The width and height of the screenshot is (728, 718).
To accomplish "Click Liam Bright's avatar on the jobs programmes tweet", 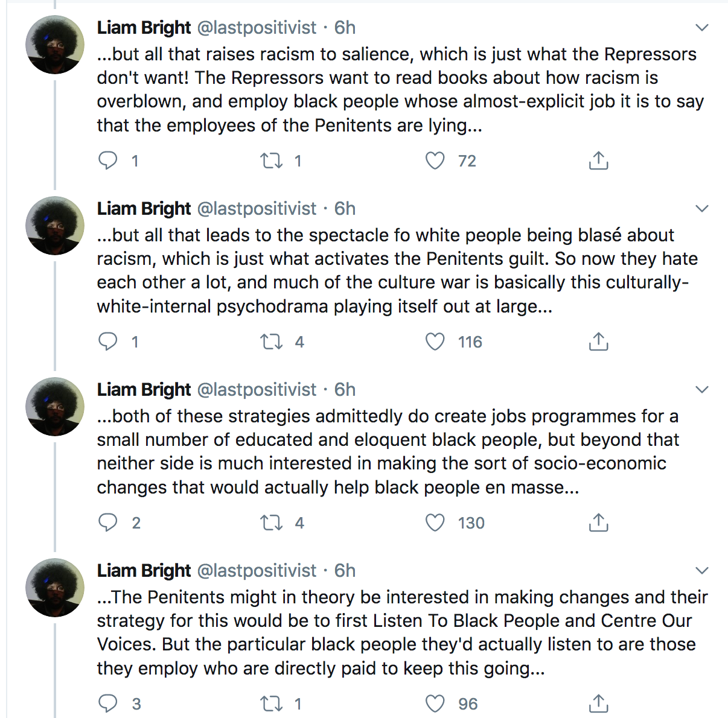I will [x=55, y=407].
